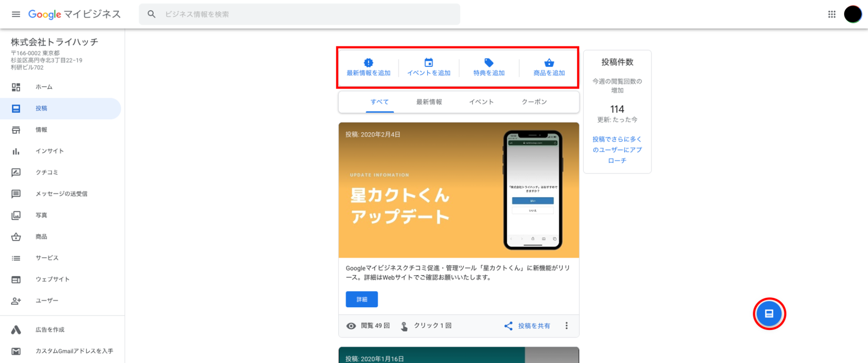Viewport: 868px width, 363px height.
Task: Open the post's three-dot options menu
Action: pos(566,326)
